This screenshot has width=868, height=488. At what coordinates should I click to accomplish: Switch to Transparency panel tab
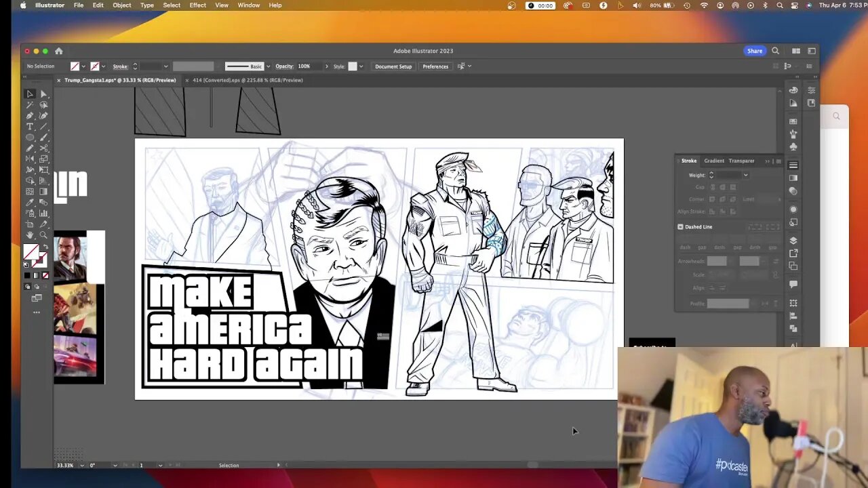(x=742, y=161)
